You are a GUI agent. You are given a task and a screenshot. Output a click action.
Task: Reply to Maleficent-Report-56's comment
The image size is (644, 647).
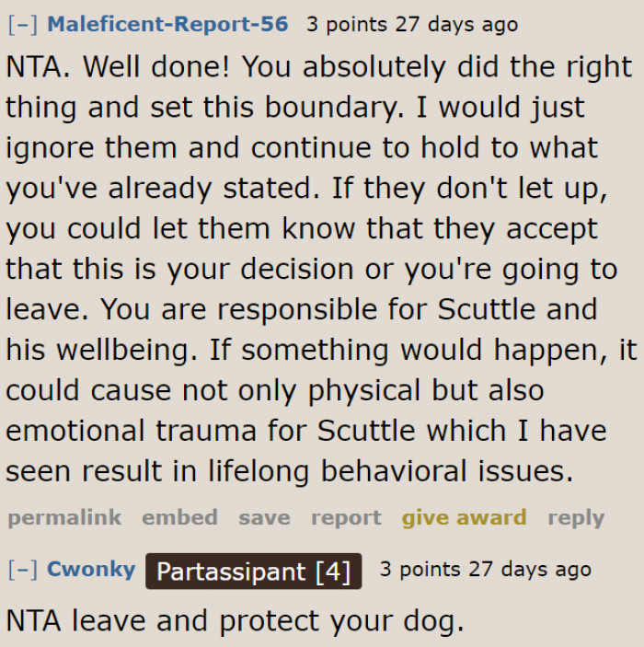576,517
